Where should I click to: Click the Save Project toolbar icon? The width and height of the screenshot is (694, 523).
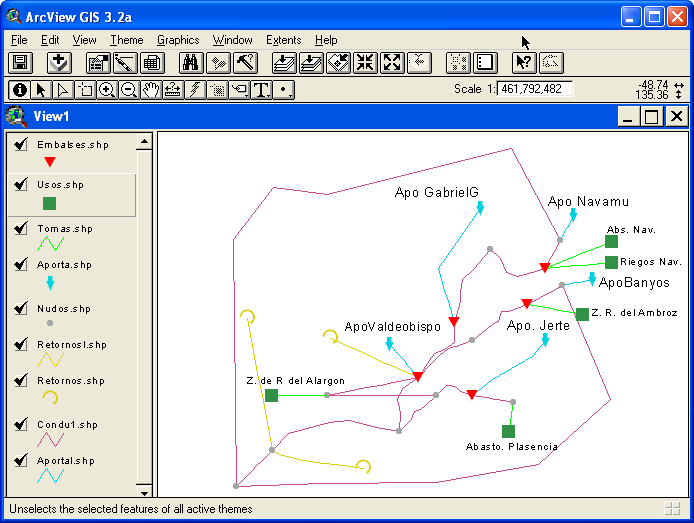point(20,63)
